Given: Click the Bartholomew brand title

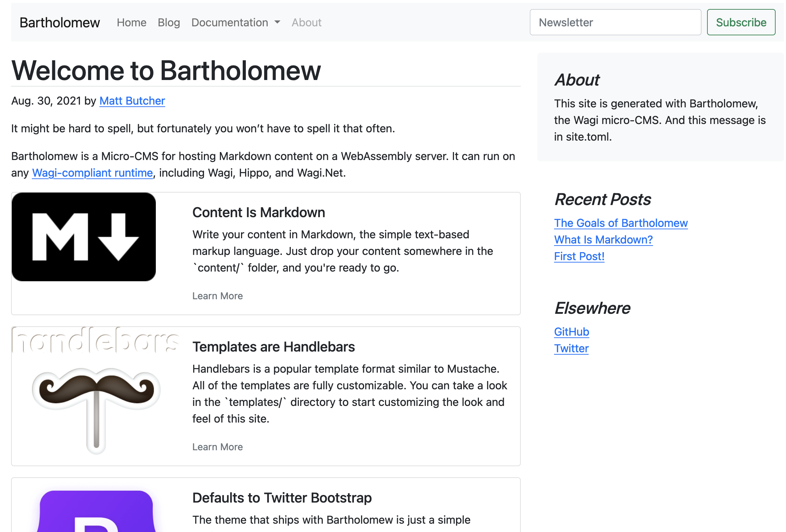Looking at the screenshot, I should (60, 23).
